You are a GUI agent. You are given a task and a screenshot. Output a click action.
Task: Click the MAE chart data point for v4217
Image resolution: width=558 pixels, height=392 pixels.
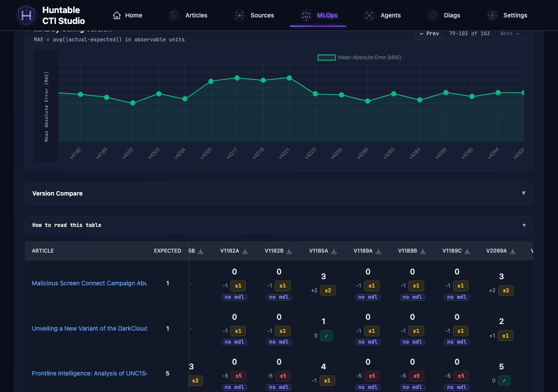pos(237,78)
